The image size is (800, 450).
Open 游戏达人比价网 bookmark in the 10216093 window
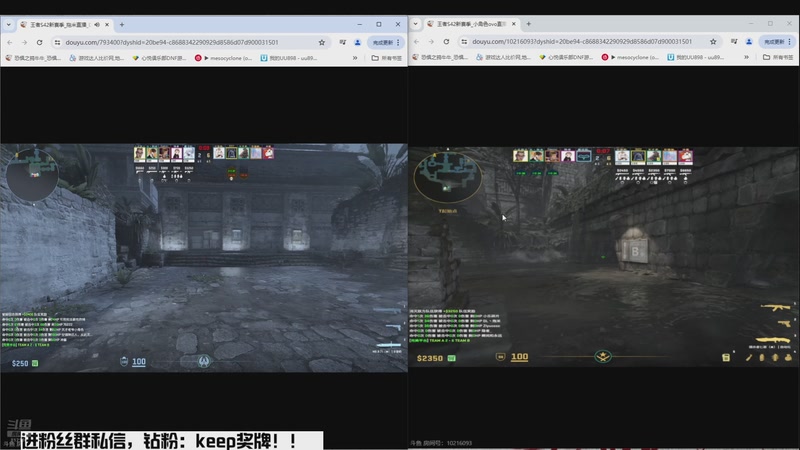point(504,57)
